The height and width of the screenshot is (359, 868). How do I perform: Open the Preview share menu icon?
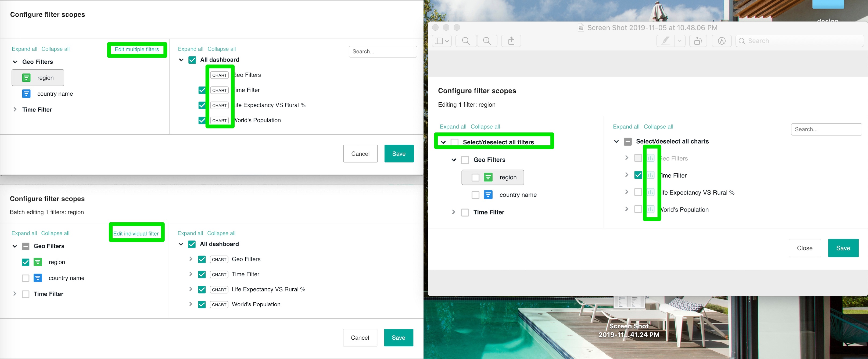click(511, 41)
